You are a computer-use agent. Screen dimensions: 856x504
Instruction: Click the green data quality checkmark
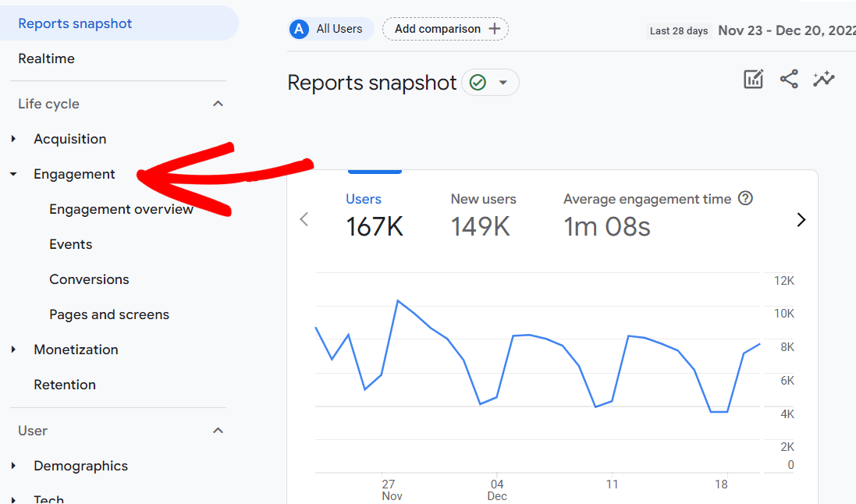(479, 82)
